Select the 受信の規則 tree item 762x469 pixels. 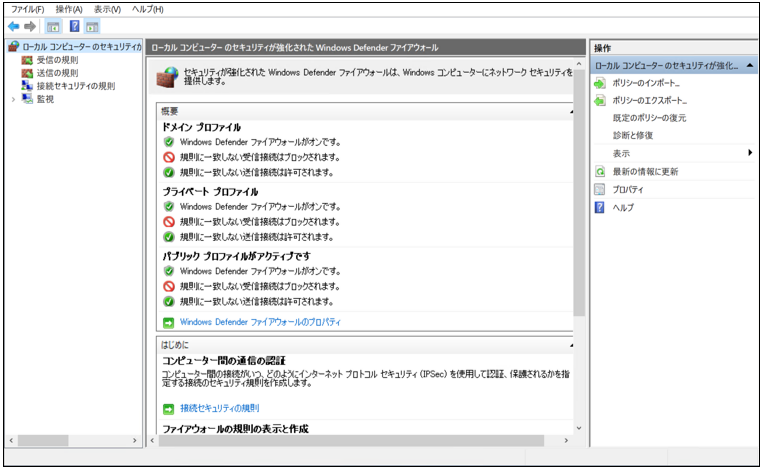tap(57, 60)
